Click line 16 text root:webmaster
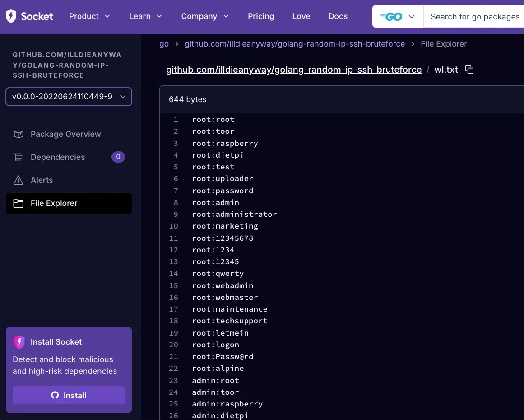This screenshot has height=420, width=524. [225, 297]
